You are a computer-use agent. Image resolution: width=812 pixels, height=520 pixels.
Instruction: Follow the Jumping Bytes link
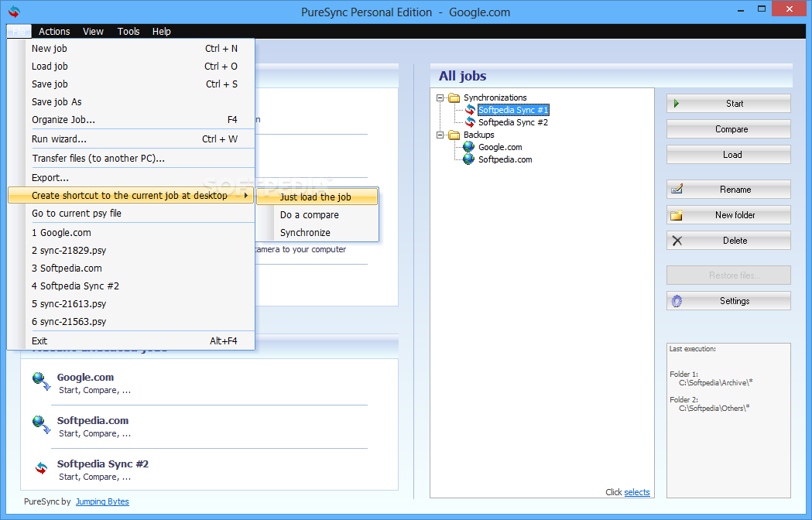(x=102, y=501)
